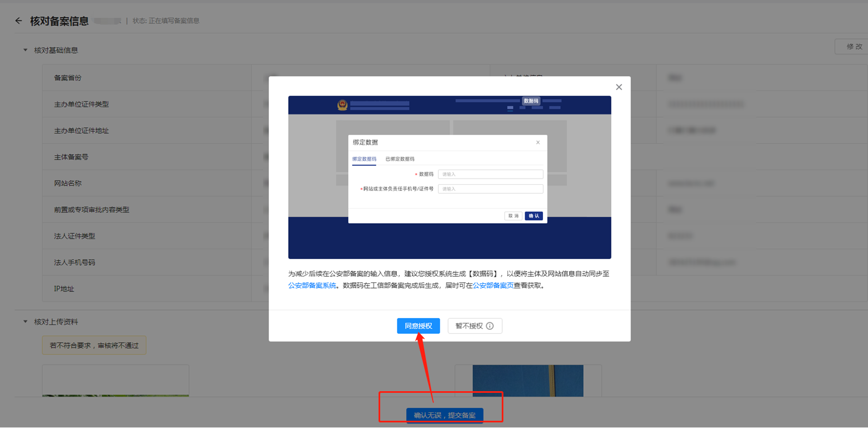Image resolution: width=868 pixels, height=428 pixels.
Task: Click the data-code binding illustration in the dialog
Action: (449, 177)
